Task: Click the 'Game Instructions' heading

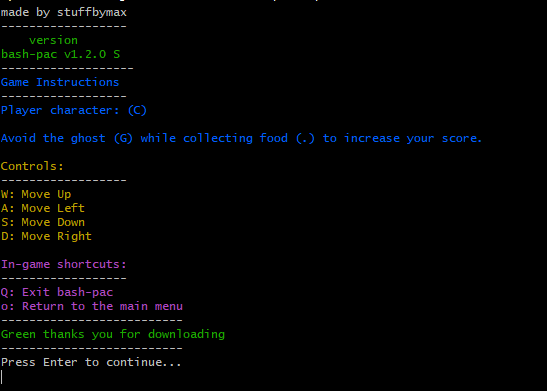Action: tap(60, 82)
